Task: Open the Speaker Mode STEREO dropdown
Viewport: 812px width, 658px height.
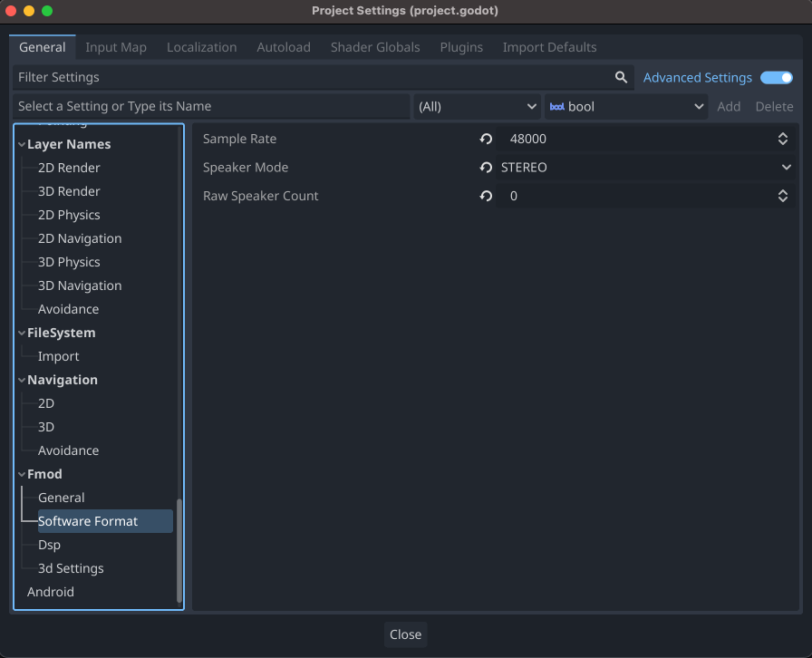Action: pyautogui.click(x=645, y=168)
